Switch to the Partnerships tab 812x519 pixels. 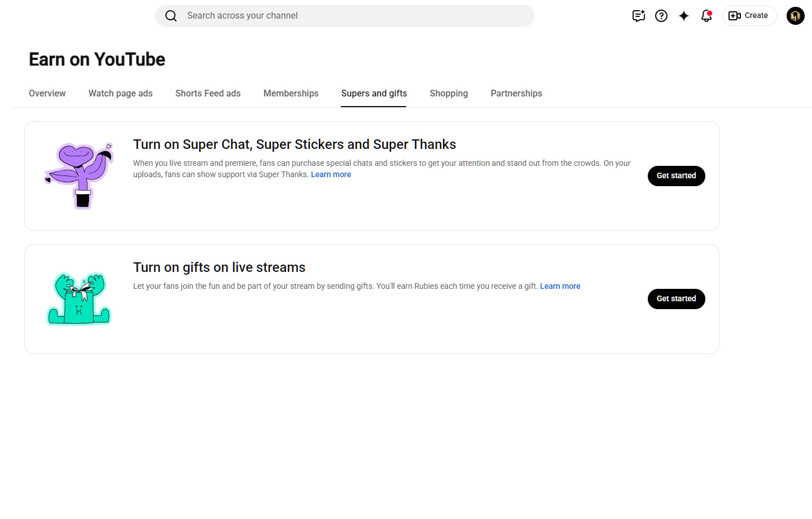click(516, 94)
